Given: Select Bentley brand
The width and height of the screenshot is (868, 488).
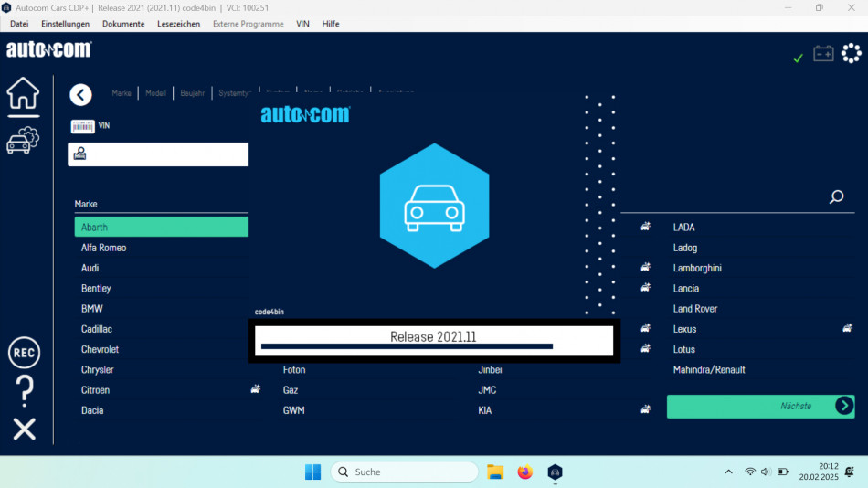Looking at the screenshot, I should click(x=96, y=288).
